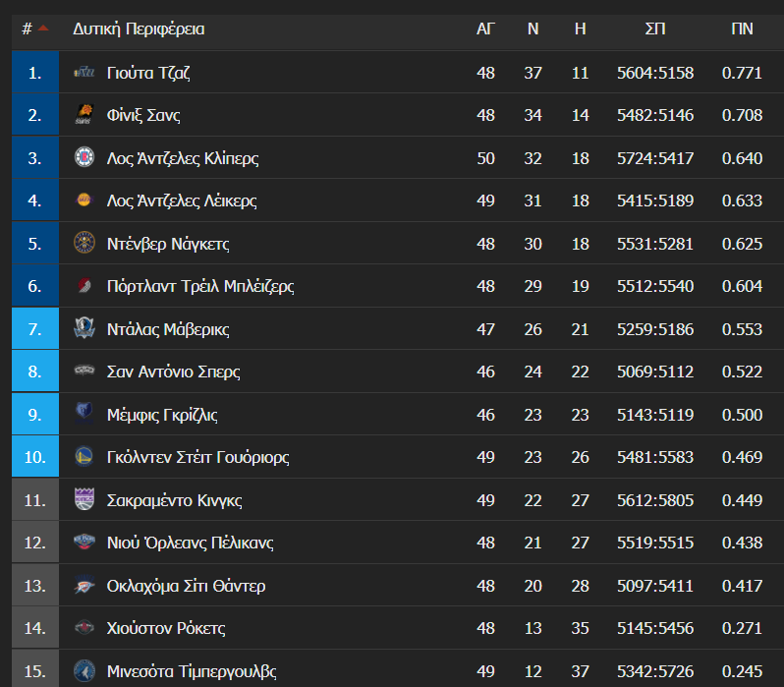Screen dimensions: 784x687
Task: Sort table by ΣΠ points column
Action: pos(655,29)
